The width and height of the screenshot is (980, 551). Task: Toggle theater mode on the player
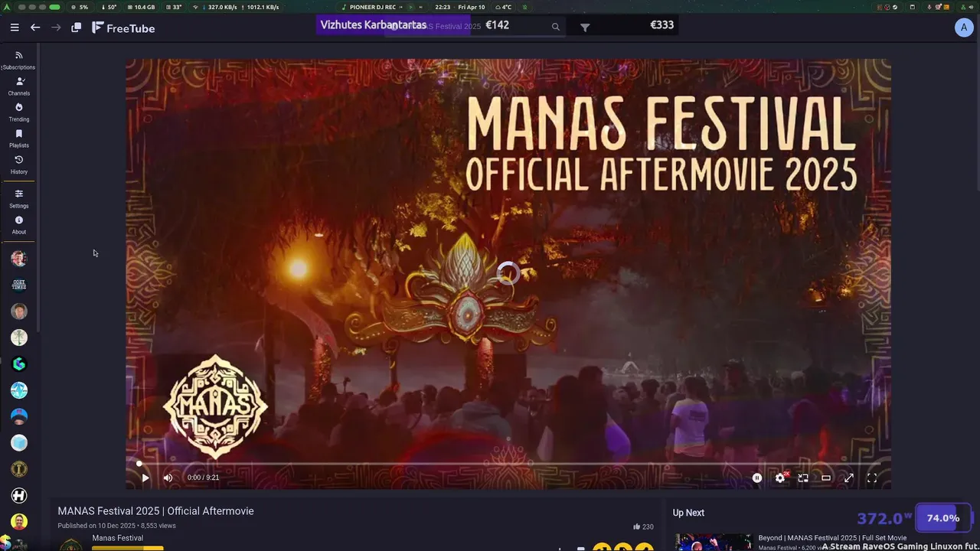[826, 478]
